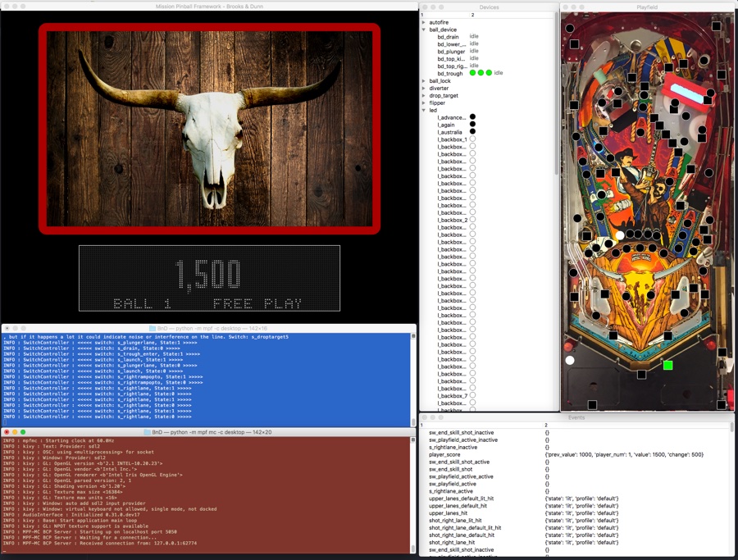
Task: Toggle the l_backbox_1 LED circle
Action: (x=472, y=139)
